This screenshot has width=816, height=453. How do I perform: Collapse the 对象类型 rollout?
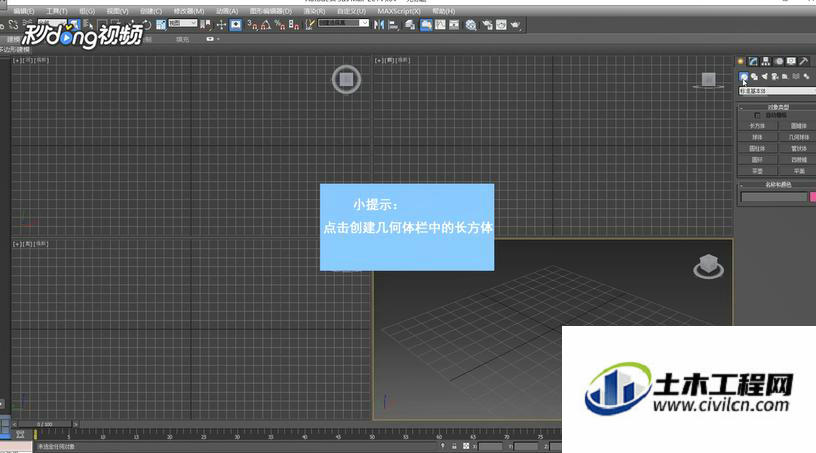(x=777, y=107)
